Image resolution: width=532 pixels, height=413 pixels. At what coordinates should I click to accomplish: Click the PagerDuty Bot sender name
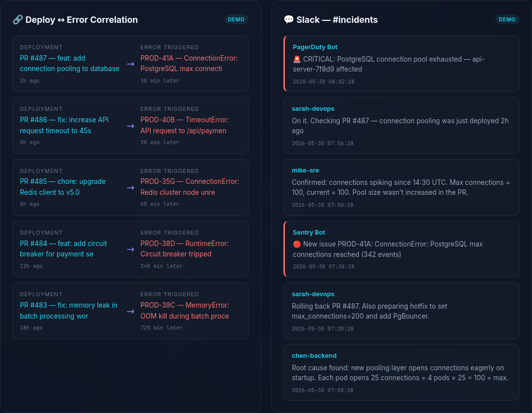315,47
